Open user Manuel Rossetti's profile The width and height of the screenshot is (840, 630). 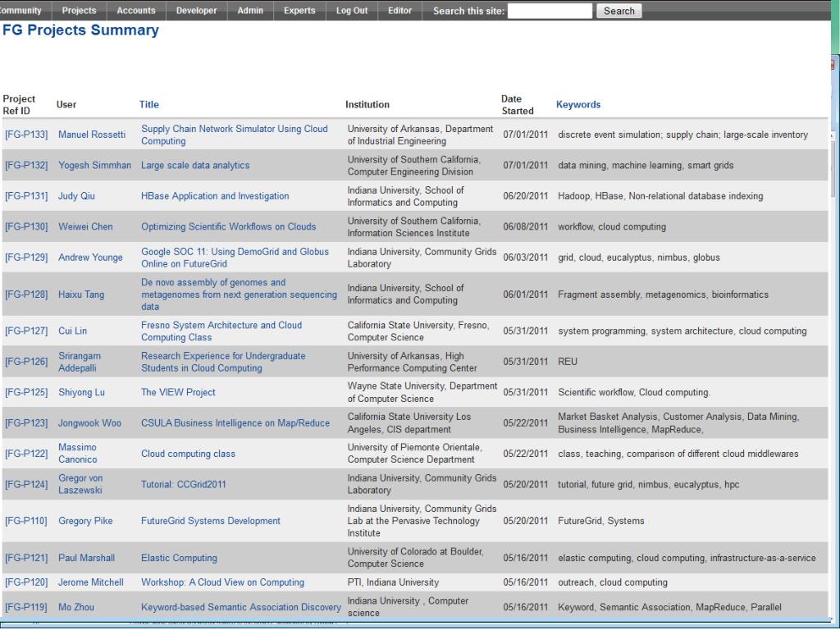[92, 135]
